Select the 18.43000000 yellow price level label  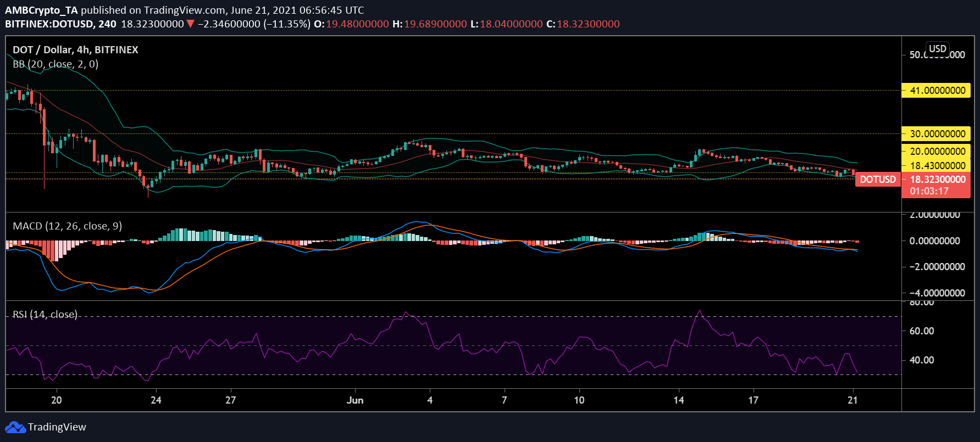click(x=936, y=165)
